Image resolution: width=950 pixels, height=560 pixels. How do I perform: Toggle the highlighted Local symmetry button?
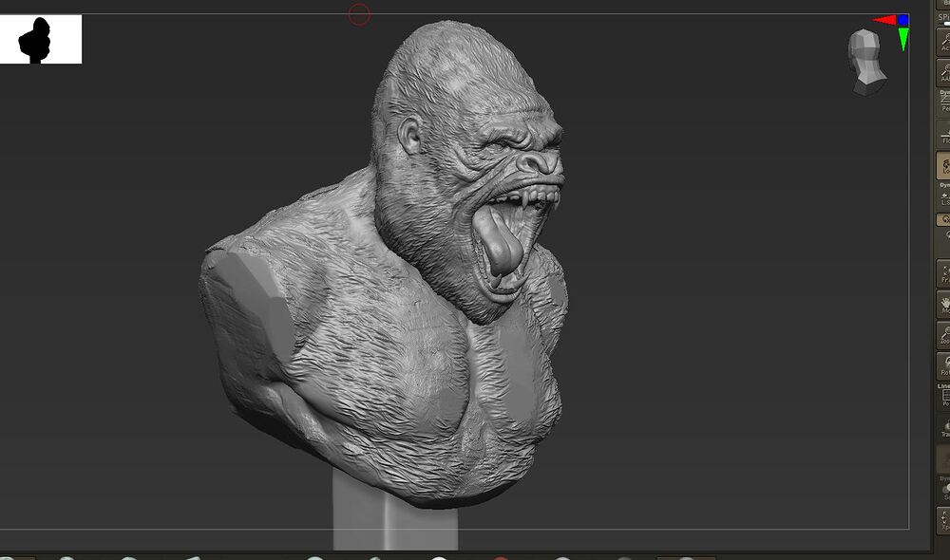point(944,165)
